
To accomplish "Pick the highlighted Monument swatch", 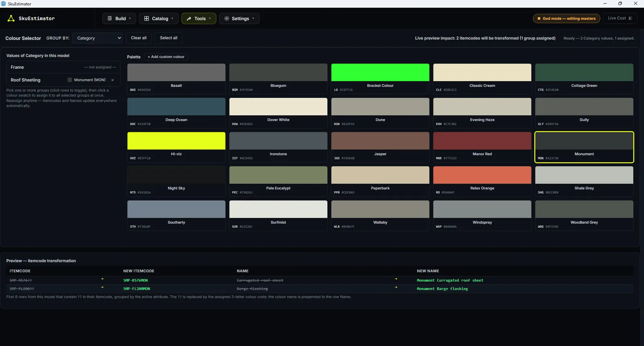I will pos(584,147).
